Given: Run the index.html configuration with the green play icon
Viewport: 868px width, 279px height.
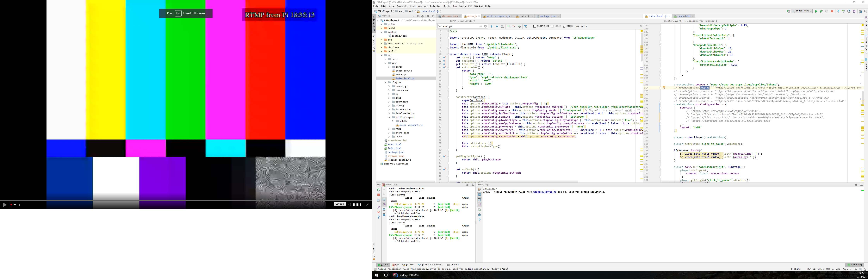Looking at the screenshot, I should 816,11.
